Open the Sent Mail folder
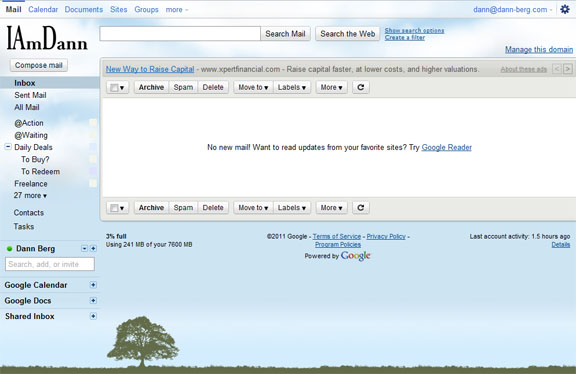This screenshot has height=374, width=576. pos(30,95)
